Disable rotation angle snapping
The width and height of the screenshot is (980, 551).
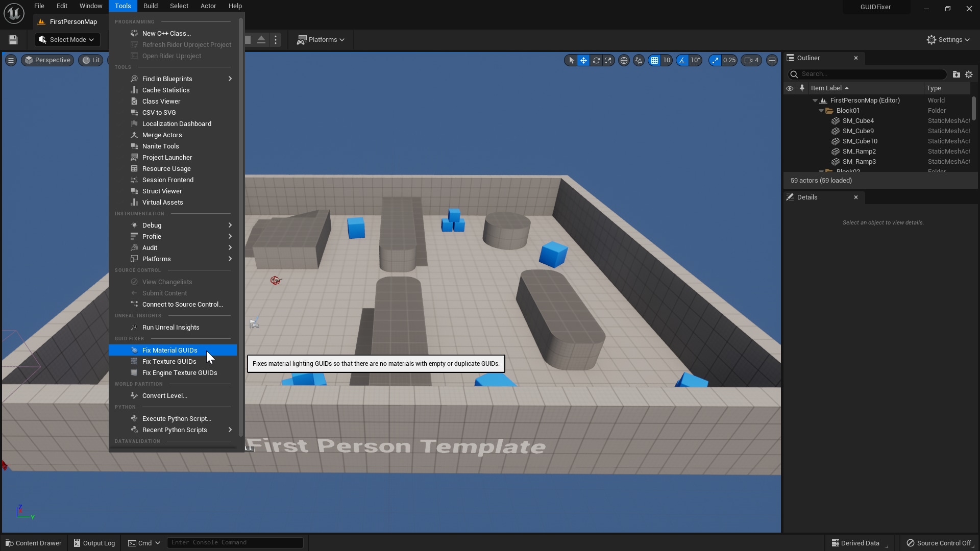[x=684, y=60]
